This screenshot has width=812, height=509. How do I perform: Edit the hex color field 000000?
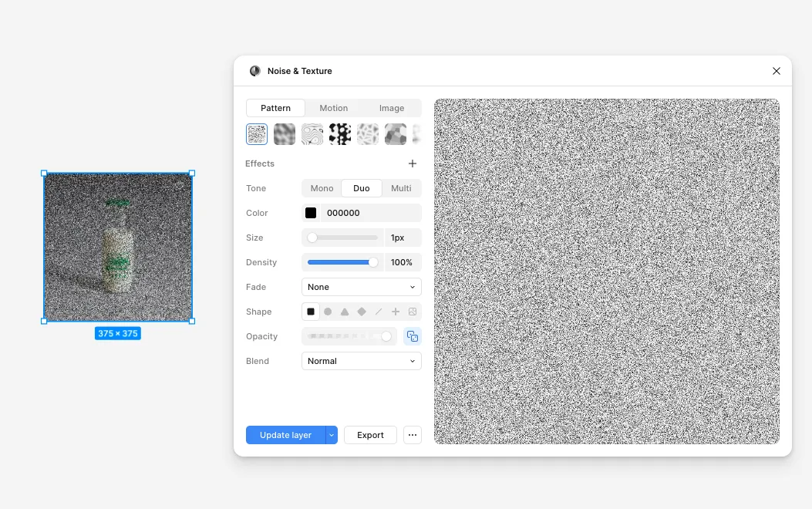(x=371, y=213)
